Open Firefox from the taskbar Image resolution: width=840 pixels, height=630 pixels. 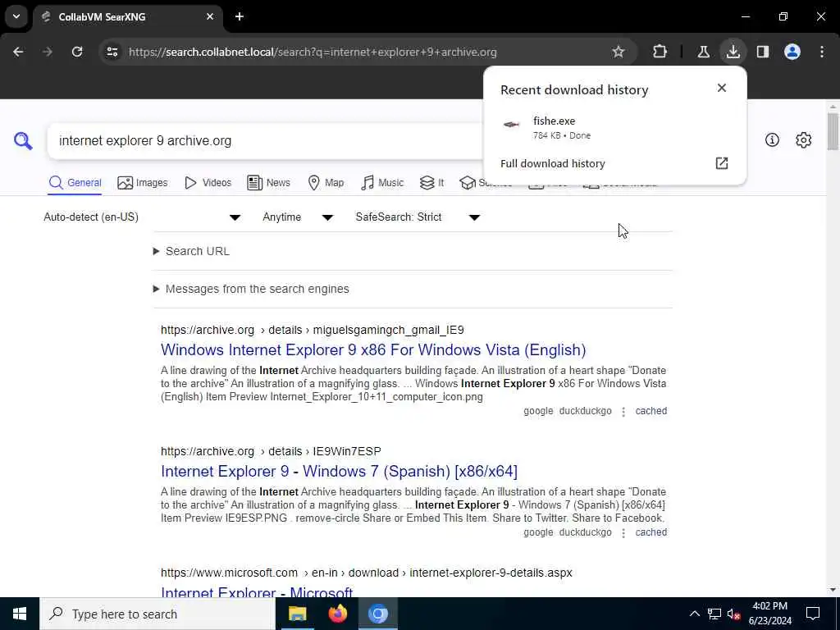click(x=337, y=614)
